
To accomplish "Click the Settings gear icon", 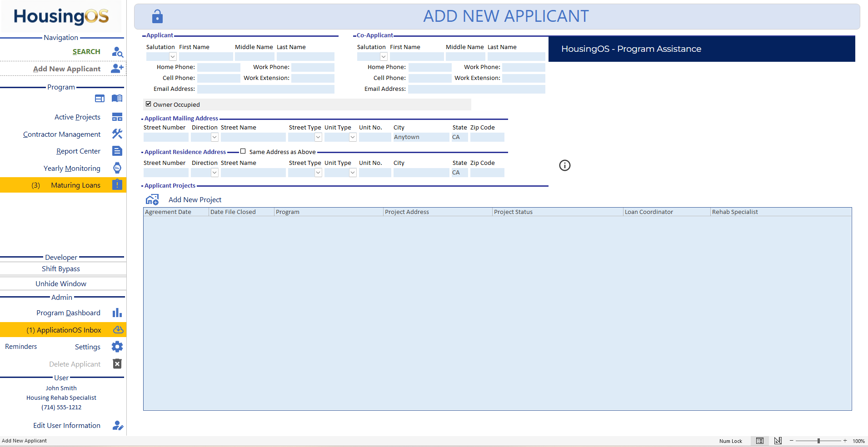I will pos(117,347).
